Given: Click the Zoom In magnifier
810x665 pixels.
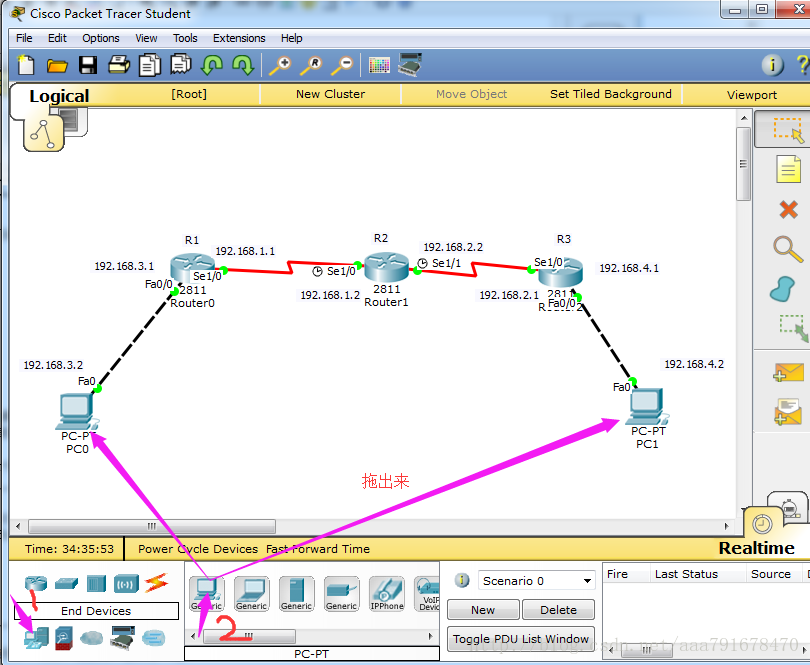Looking at the screenshot, I should click(x=280, y=66).
